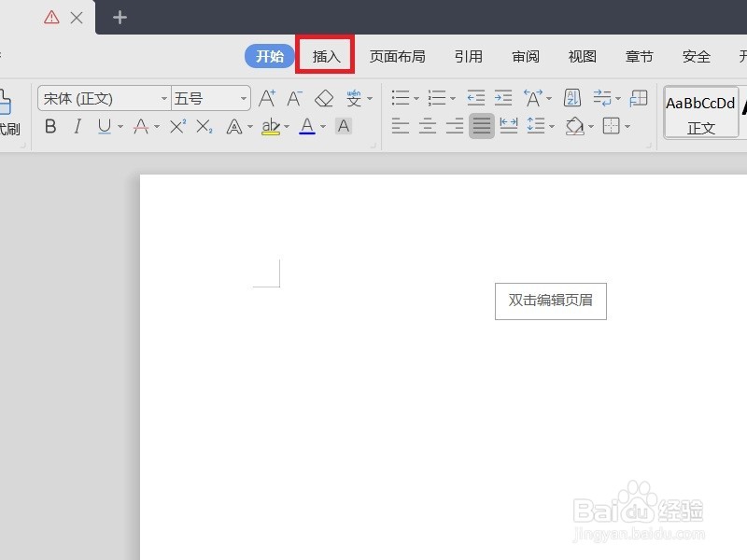
Task: Toggle character shading on text
Action: pos(344,127)
